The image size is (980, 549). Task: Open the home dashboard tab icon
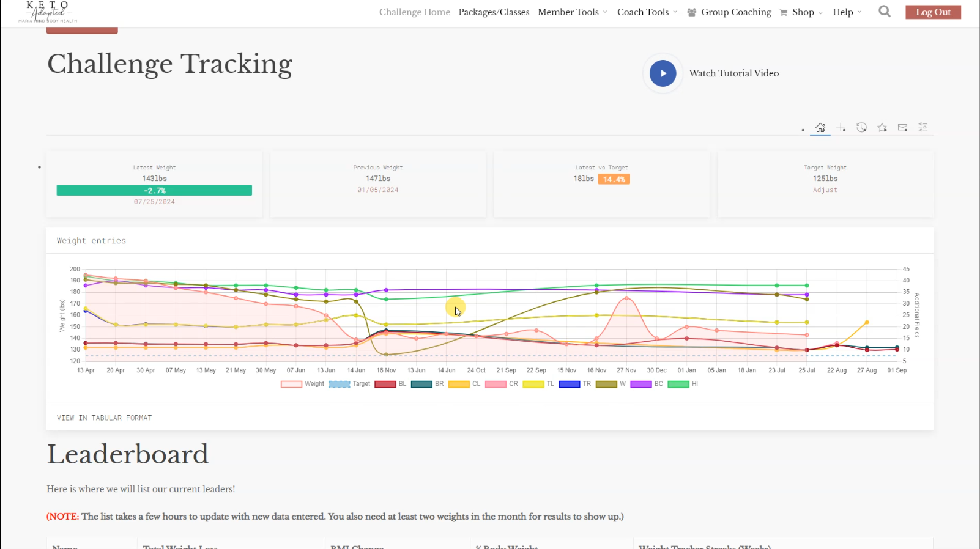tap(820, 128)
